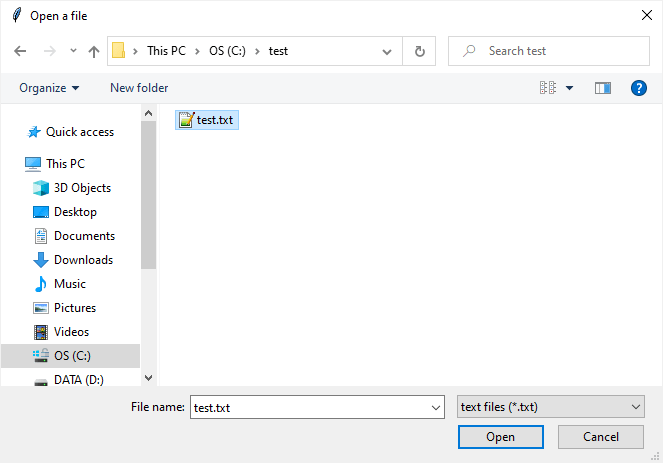This screenshot has height=463, width=663.
Task: Click the Desktop icon in sidebar
Action: point(41,212)
